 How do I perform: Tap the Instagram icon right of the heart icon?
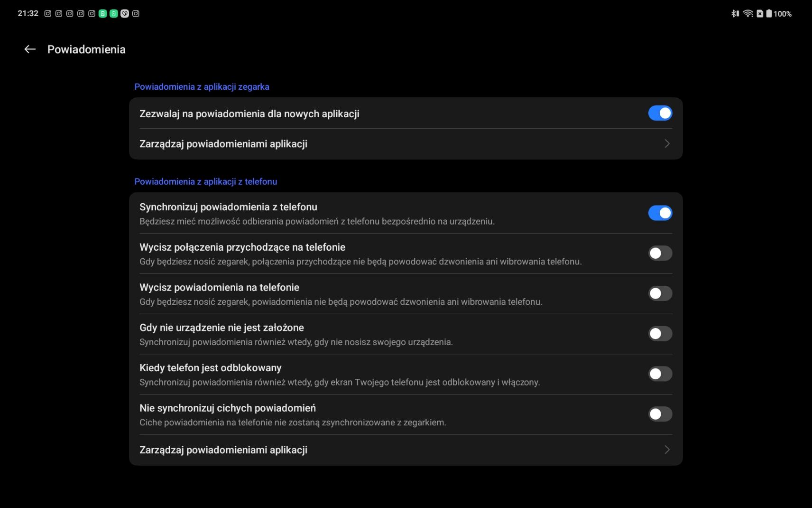pos(136,14)
